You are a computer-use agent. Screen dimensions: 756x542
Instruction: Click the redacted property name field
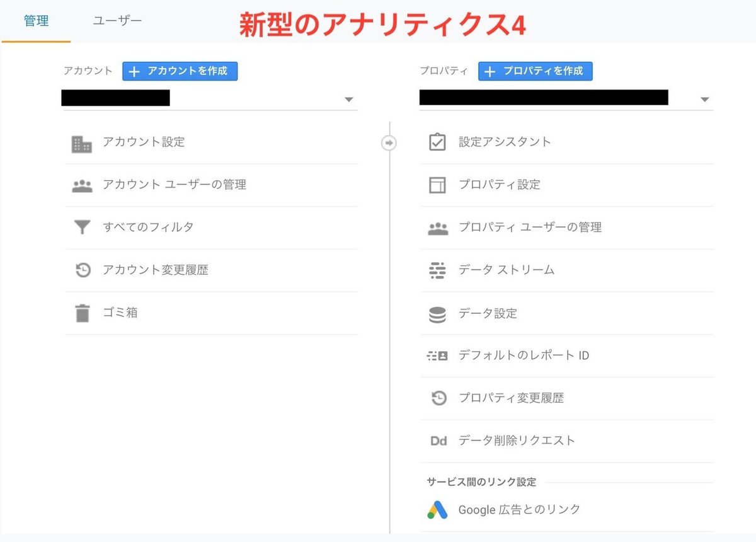coord(544,97)
